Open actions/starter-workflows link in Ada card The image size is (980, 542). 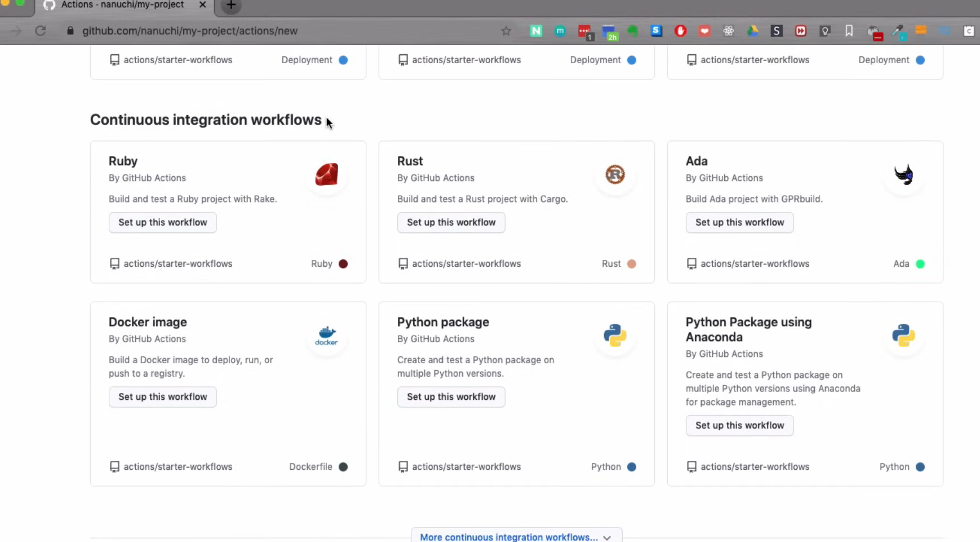coord(755,264)
